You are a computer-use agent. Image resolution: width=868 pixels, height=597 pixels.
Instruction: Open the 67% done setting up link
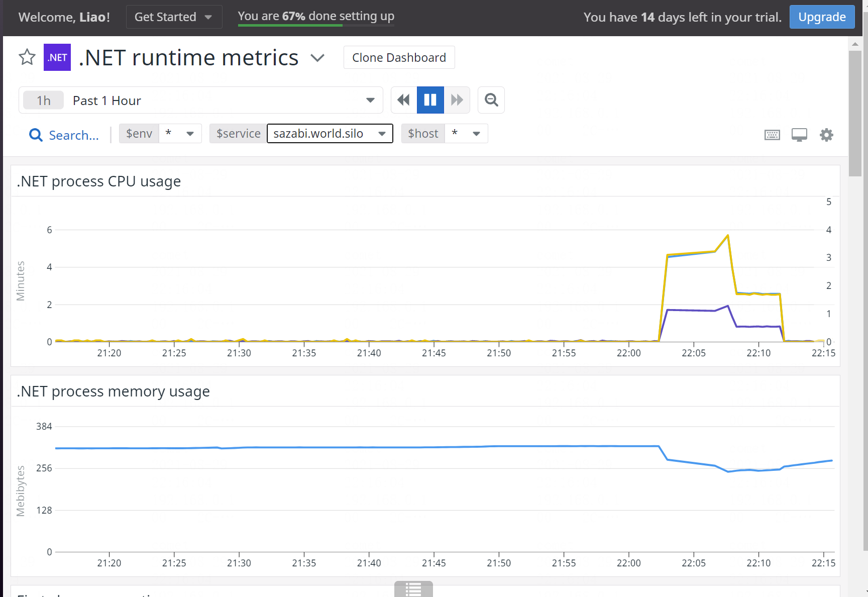pyautogui.click(x=316, y=16)
